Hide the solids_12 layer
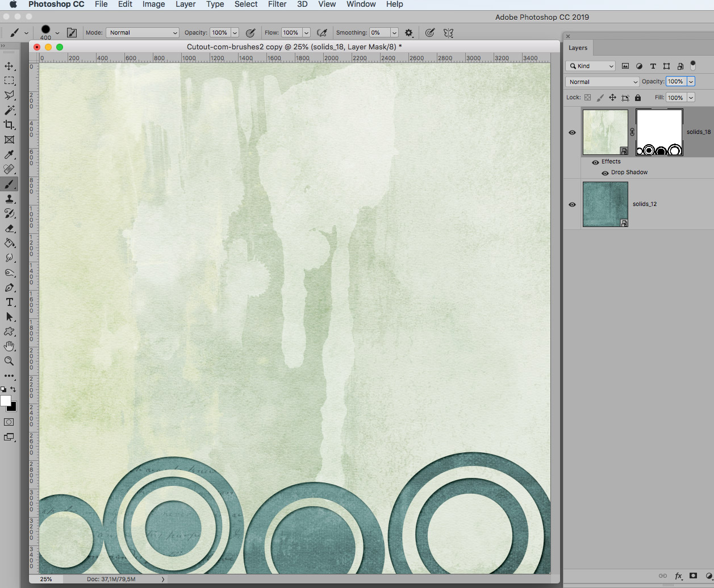 [x=572, y=204]
